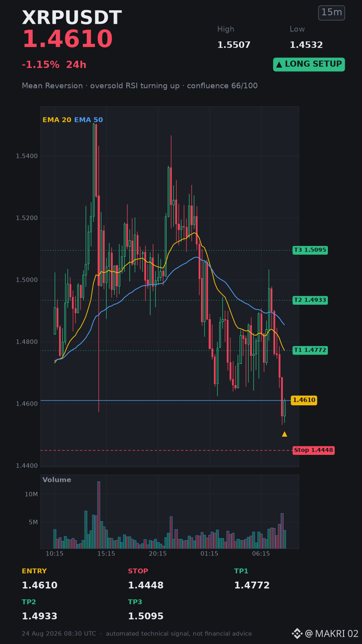The image size is (362, 644).
Task: Click the 5M volume axis label
Action: click(33, 522)
